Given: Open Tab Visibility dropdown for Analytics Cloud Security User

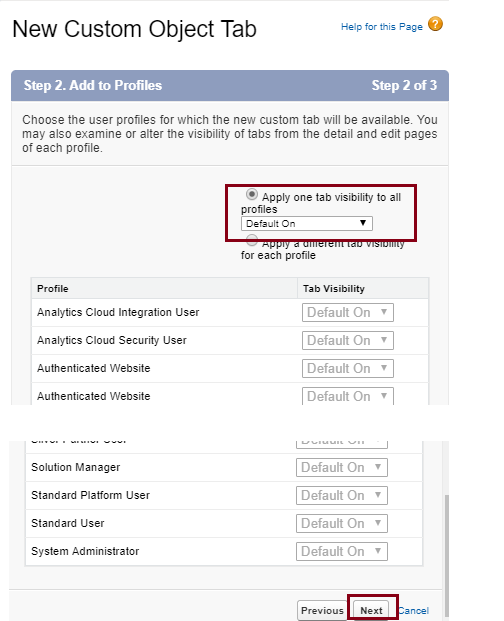Looking at the screenshot, I should tap(348, 341).
